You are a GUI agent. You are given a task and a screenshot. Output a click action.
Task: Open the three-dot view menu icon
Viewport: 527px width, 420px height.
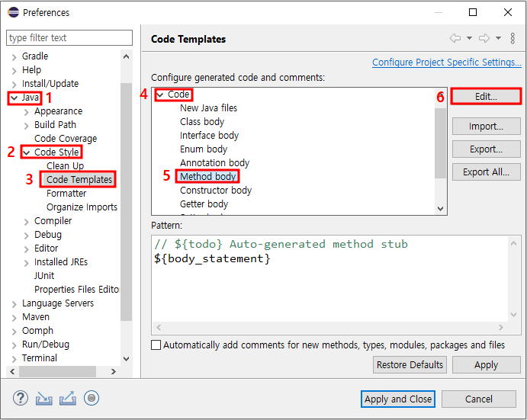pos(513,38)
